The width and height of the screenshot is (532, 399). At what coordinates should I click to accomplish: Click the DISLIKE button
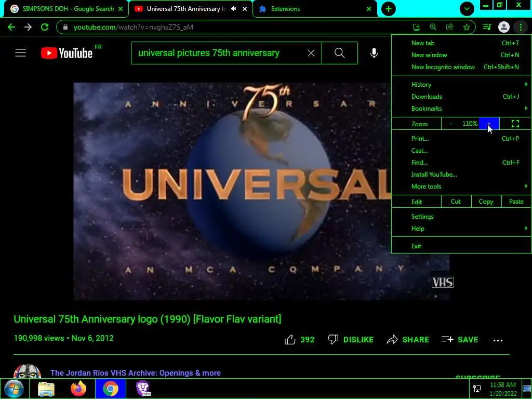(x=351, y=340)
